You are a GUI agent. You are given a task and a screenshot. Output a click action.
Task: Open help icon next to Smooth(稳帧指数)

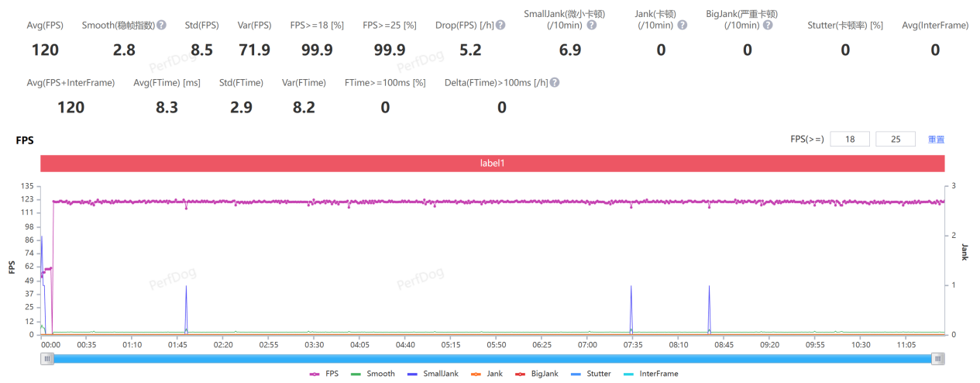(x=162, y=25)
